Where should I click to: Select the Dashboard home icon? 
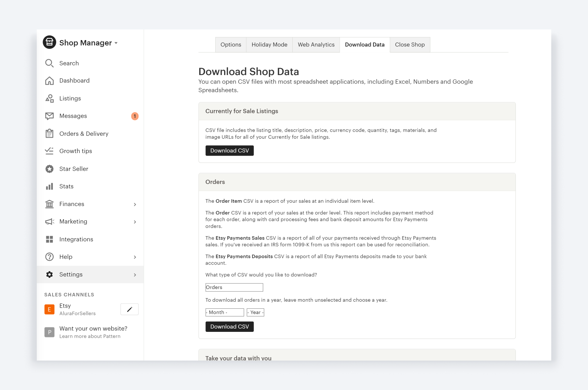click(49, 81)
